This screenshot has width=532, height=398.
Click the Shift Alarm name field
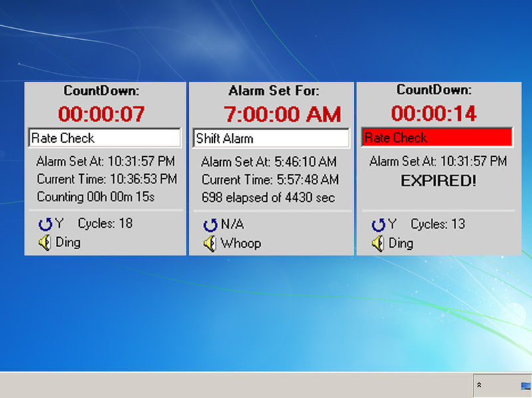tap(271, 138)
